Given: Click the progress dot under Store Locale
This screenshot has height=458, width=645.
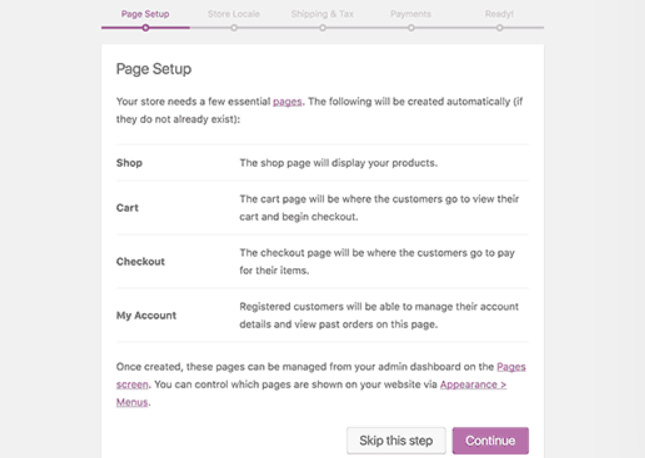Looking at the screenshot, I should tap(234, 28).
